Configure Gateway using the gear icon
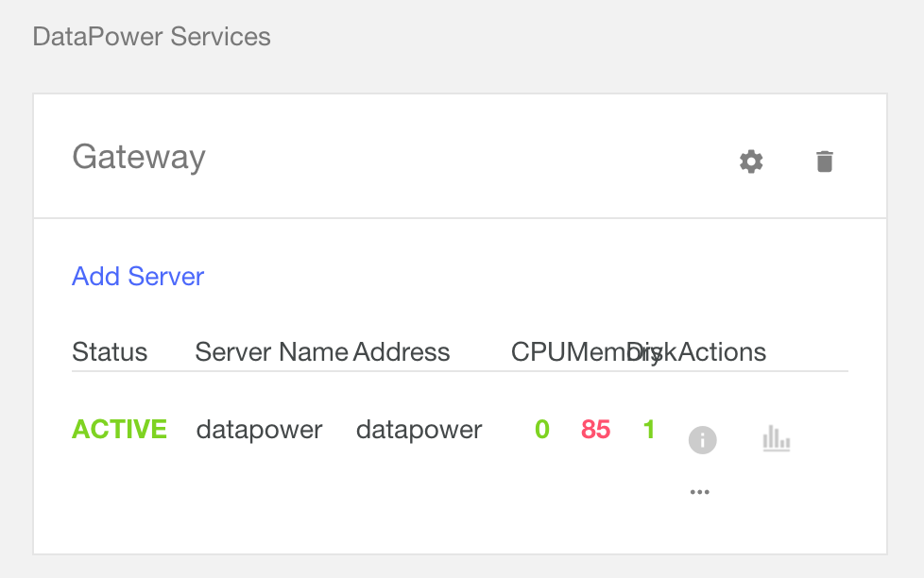This screenshot has width=924, height=578. [750, 161]
